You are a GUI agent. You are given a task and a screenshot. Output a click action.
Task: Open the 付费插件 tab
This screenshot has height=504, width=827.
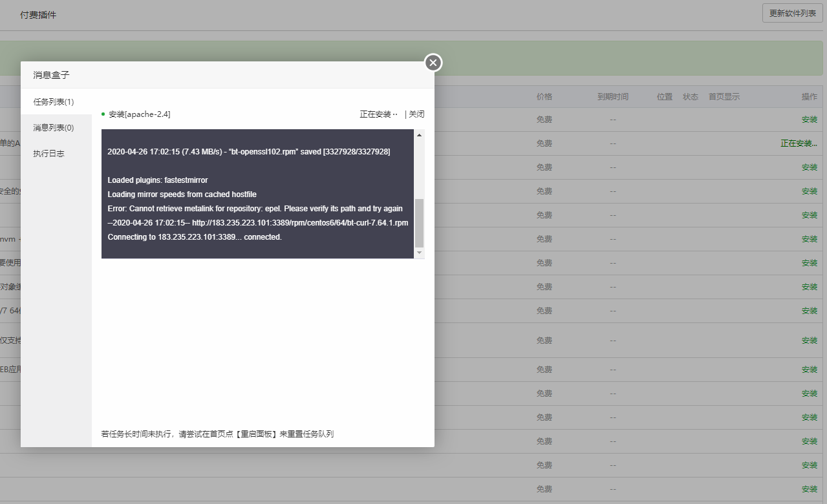coord(38,15)
